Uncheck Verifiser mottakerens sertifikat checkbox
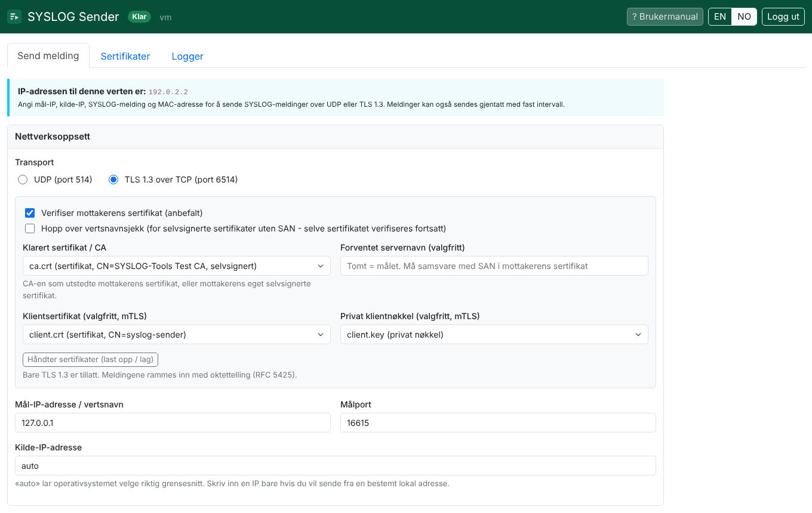812x513 pixels. click(x=30, y=213)
